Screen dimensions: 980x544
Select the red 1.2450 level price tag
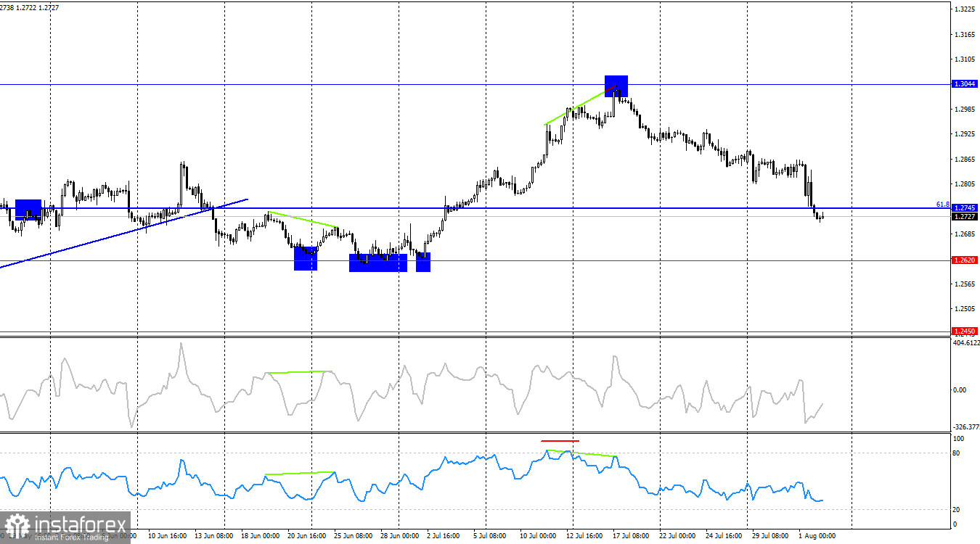[x=964, y=331]
